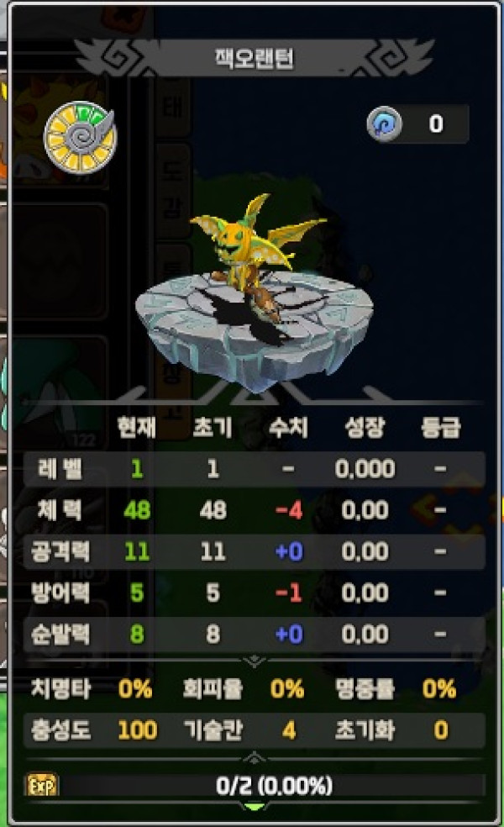Click the 수치 column header
The image size is (504, 827).
click(288, 427)
